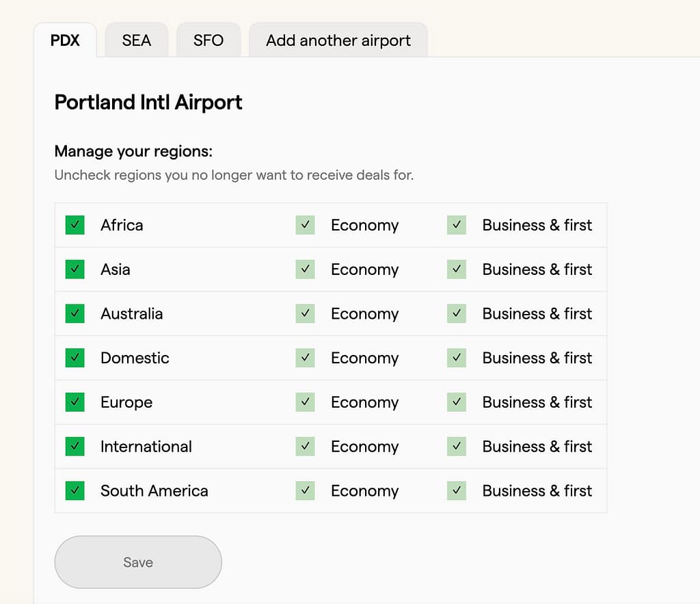Uncheck the South America region checkbox

click(x=75, y=490)
